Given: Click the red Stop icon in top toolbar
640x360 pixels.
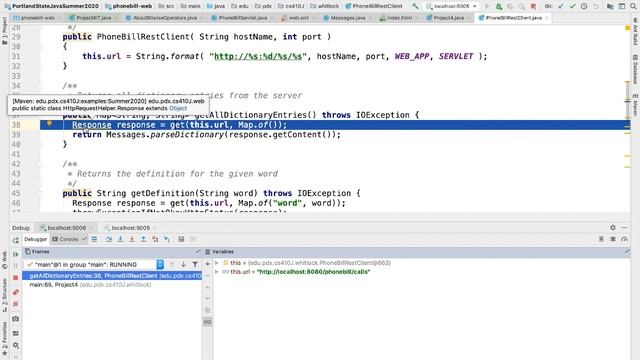Looking at the screenshot, I should (x=533, y=6).
